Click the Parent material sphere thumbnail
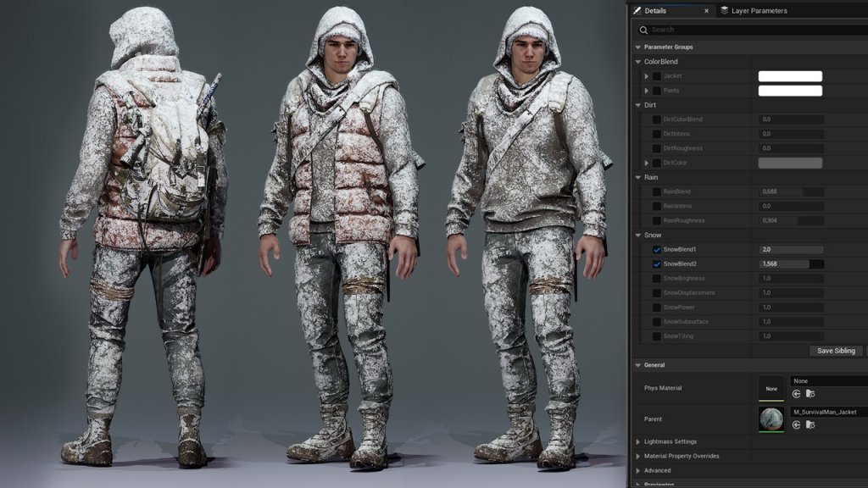 coord(771,419)
